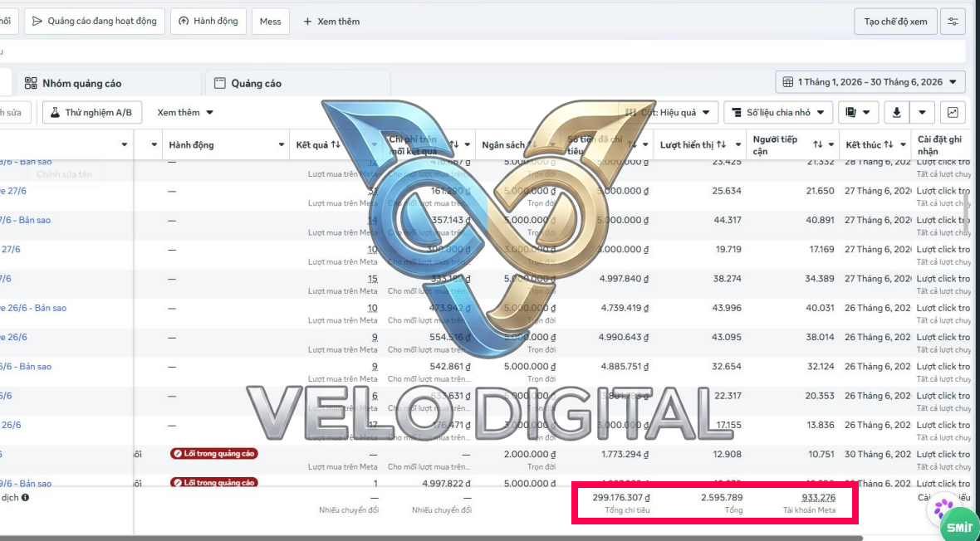Open Kết thúc column header menu
980x541 pixels.
coord(903,145)
